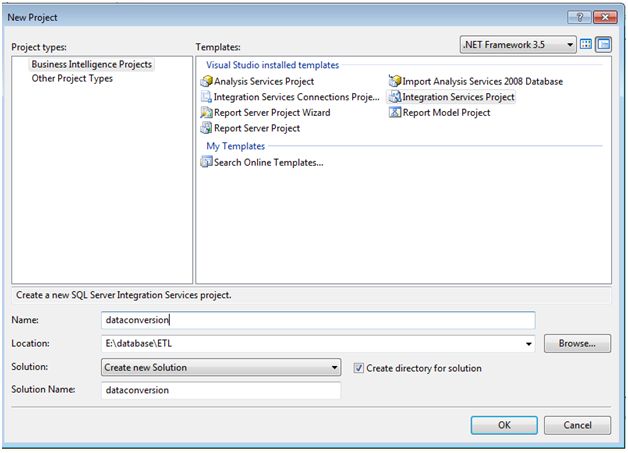Open the Create new Solution dropdown

pos(221,367)
